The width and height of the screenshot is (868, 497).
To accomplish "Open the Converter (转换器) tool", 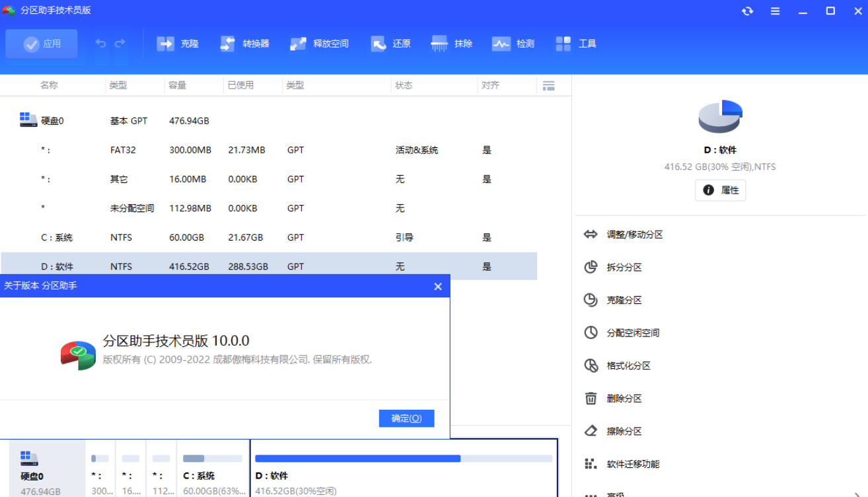I will (244, 44).
